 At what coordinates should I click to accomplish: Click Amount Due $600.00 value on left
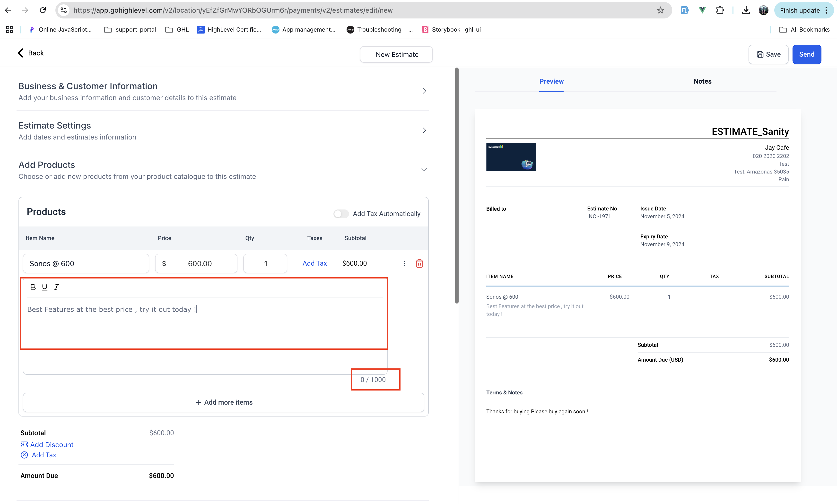point(161,476)
